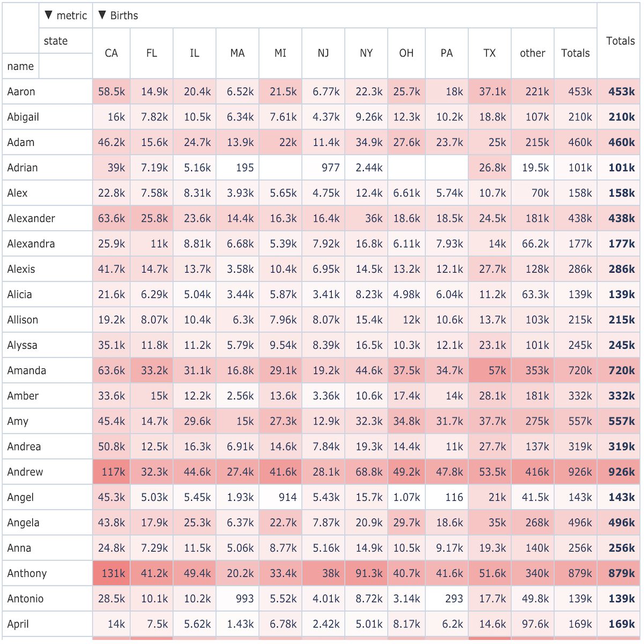Select the 'name' row header label

click(20, 66)
